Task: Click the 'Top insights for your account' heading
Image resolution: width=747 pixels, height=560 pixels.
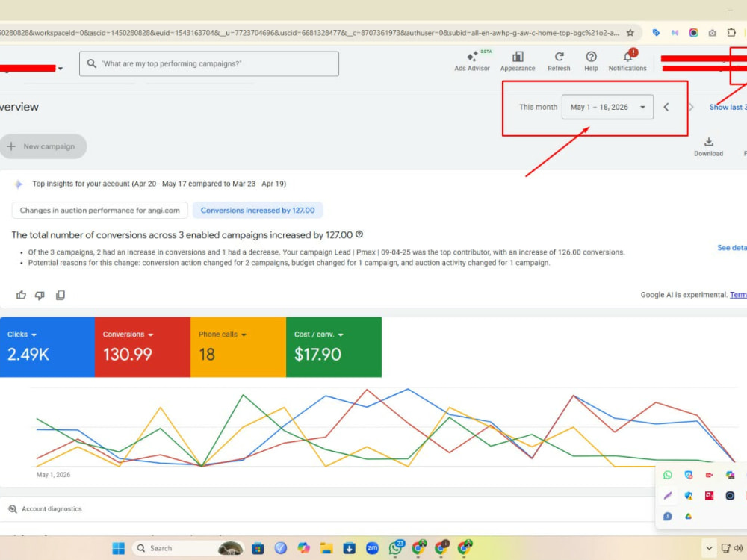Action: 159,184
